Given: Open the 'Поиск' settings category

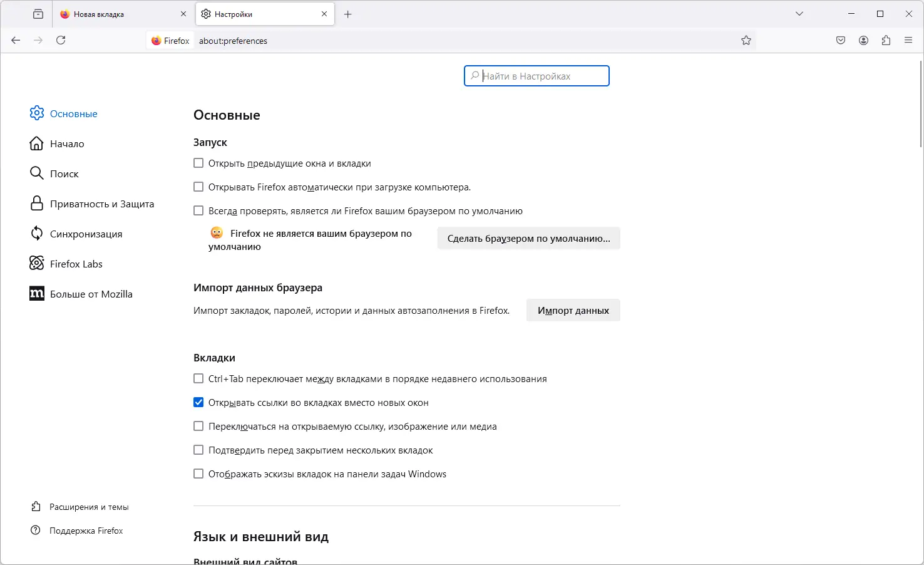Looking at the screenshot, I should (64, 174).
